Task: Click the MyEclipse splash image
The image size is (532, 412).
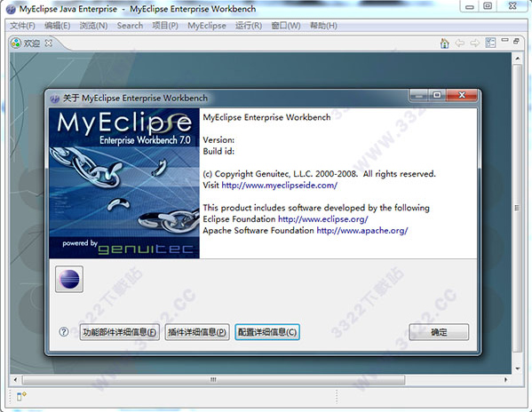Action: (x=124, y=183)
